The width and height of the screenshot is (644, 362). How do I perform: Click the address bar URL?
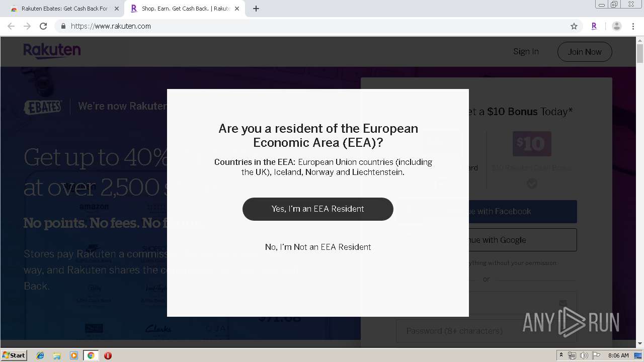(111, 26)
